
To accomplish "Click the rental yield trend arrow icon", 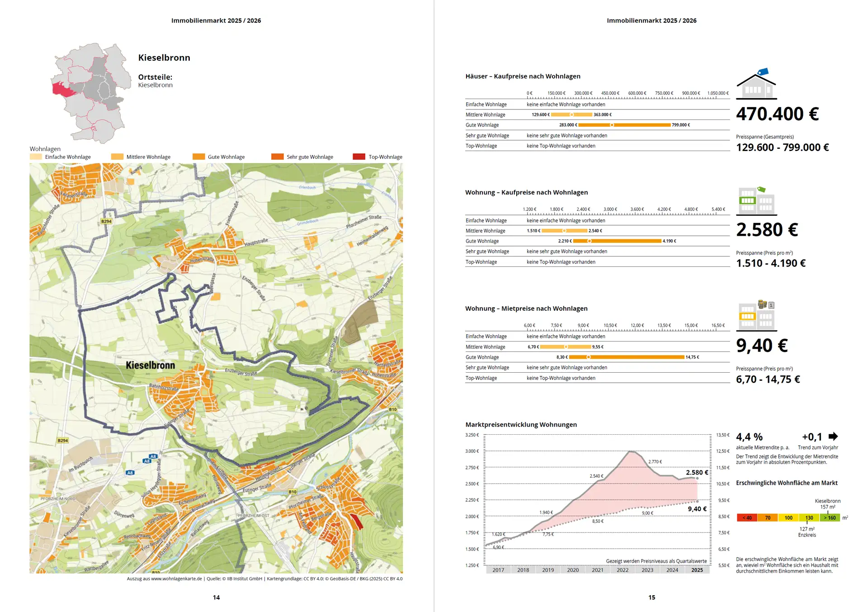I will (833, 436).
